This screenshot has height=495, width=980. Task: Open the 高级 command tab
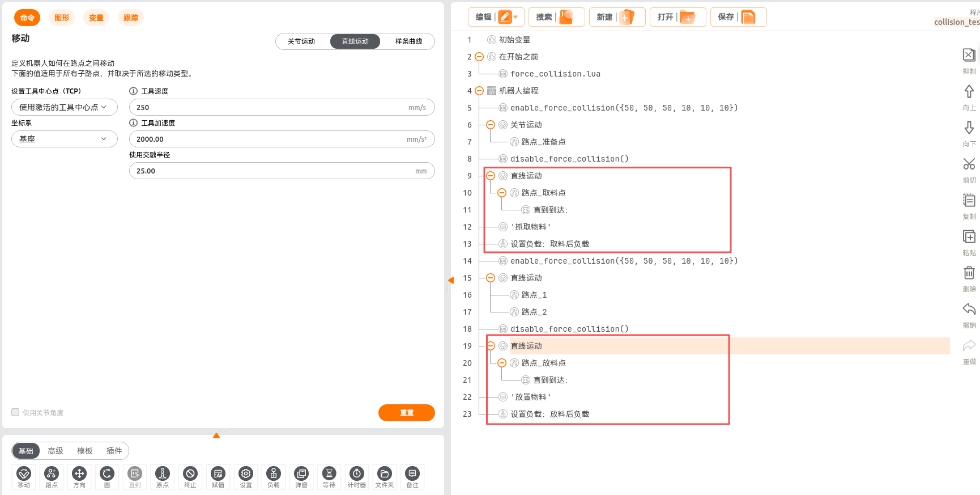click(x=56, y=451)
